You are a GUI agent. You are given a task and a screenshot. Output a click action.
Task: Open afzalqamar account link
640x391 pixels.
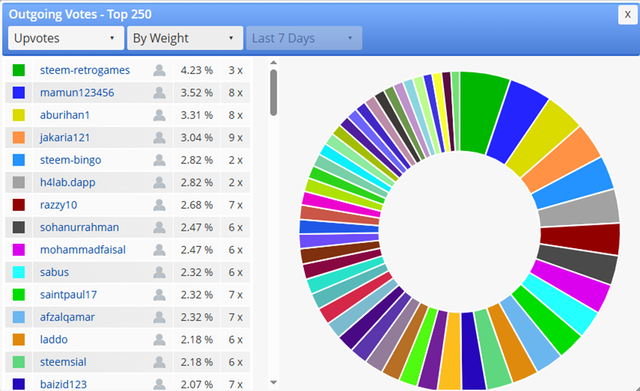(x=67, y=317)
